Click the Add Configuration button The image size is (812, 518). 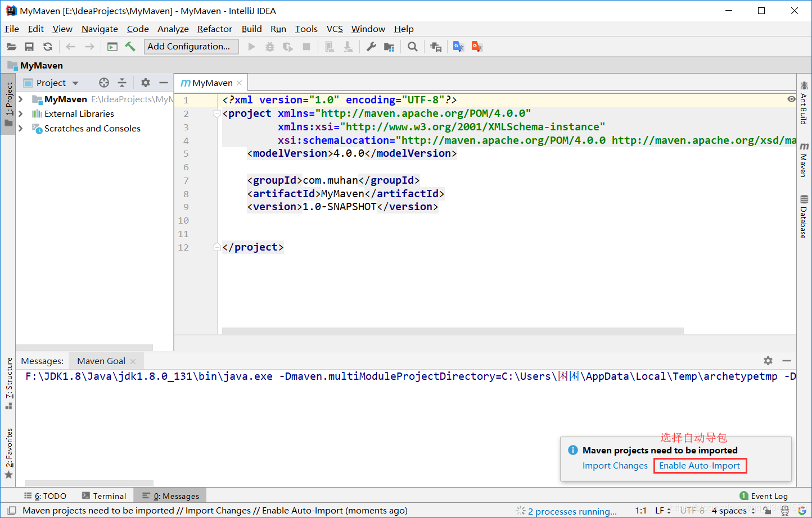click(191, 47)
